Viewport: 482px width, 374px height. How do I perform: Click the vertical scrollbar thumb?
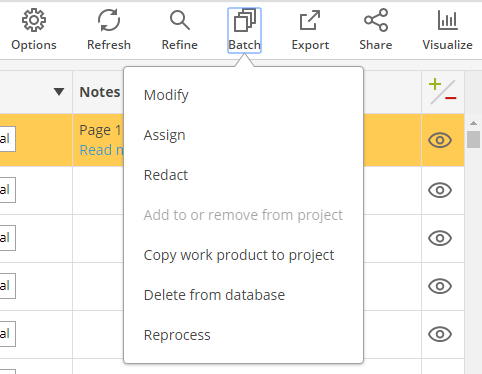473,139
